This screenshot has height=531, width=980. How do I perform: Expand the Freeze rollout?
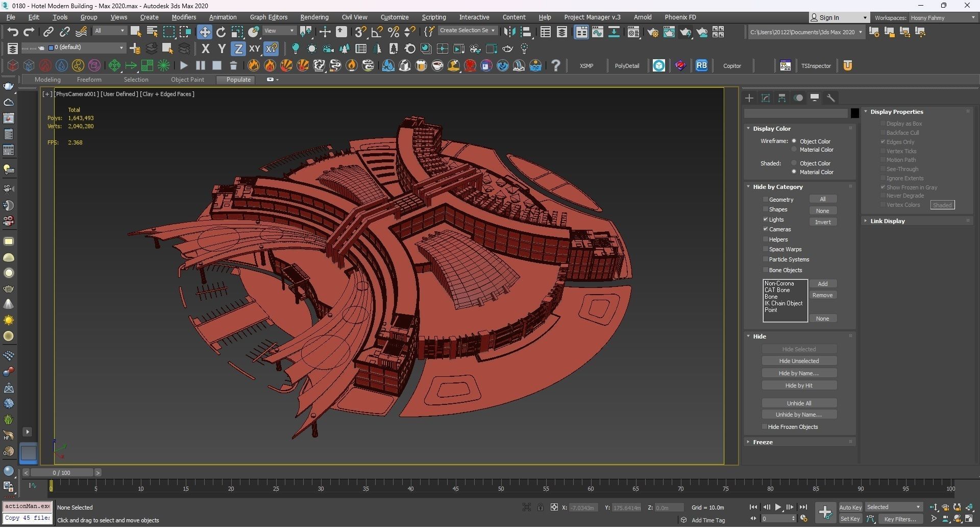click(x=762, y=442)
